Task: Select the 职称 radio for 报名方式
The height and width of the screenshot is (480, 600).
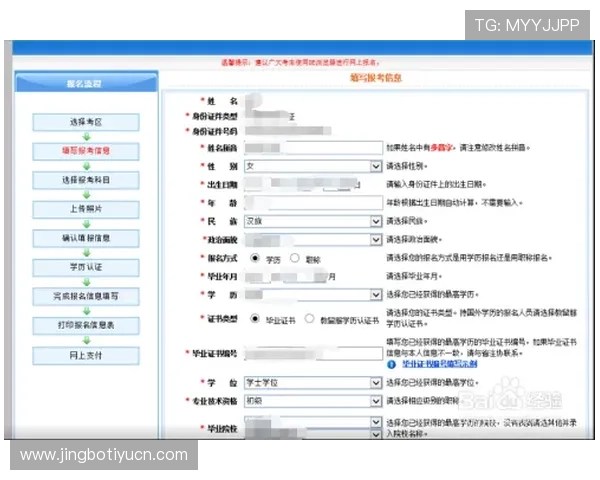Action: (x=295, y=258)
